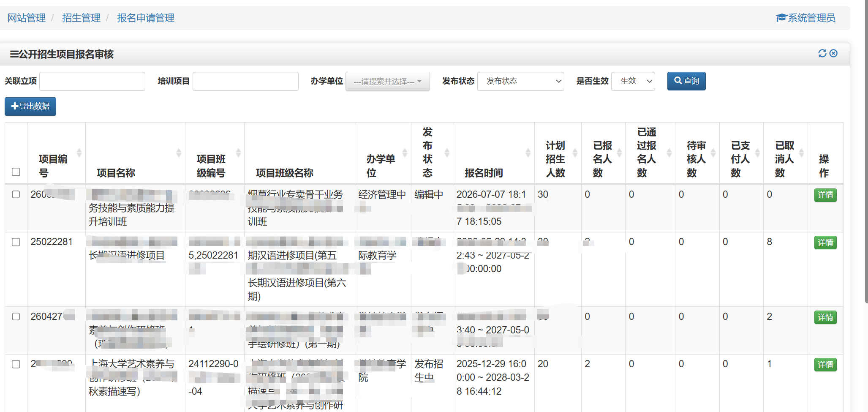The height and width of the screenshot is (412, 868).
Task: Focus the 关联立项 input field
Action: (92, 81)
